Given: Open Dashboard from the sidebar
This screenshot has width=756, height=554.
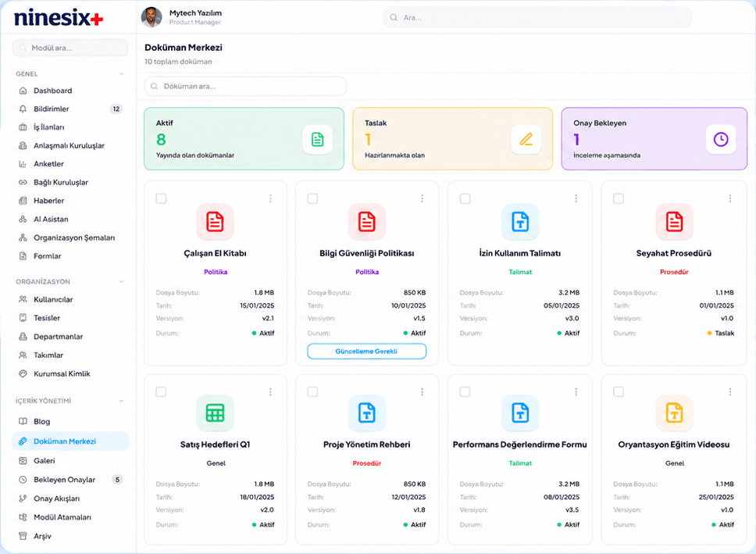Looking at the screenshot, I should tap(70, 91).
